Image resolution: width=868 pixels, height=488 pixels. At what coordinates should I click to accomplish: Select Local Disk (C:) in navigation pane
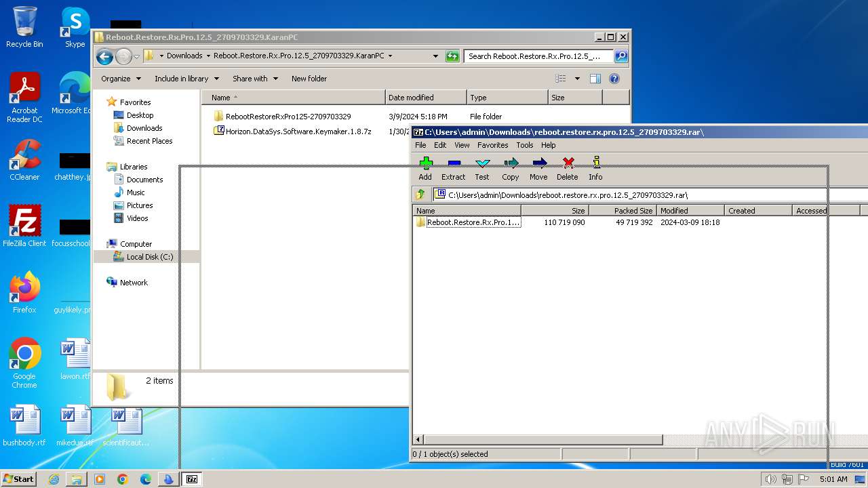tap(144, 257)
